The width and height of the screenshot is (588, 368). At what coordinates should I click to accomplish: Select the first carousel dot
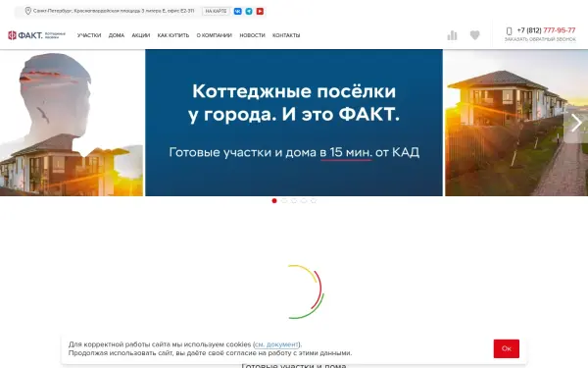[274, 201]
